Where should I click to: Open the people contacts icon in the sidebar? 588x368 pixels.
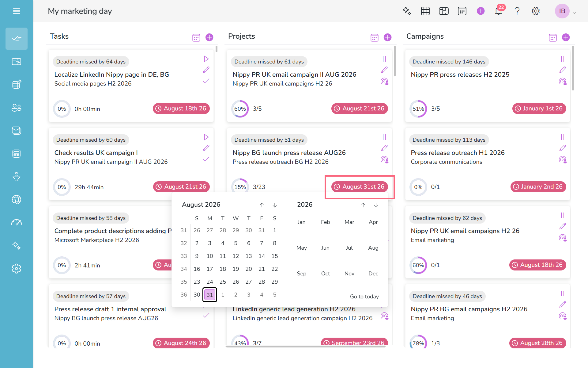coord(17,108)
